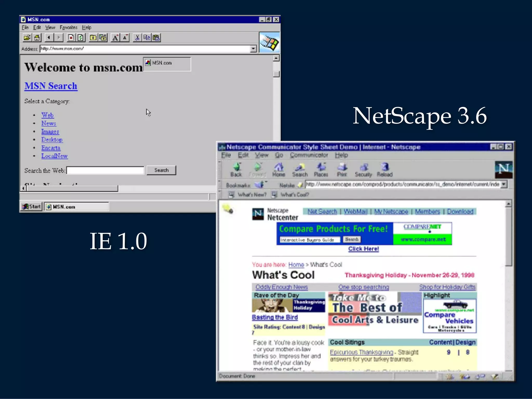
Task: Open the Go menu in Netscape
Action: click(279, 155)
